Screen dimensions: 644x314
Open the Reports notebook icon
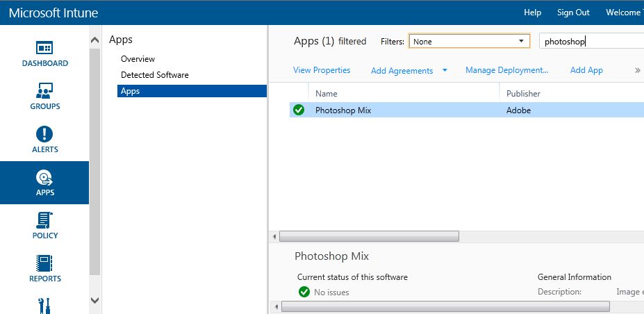(44, 264)
